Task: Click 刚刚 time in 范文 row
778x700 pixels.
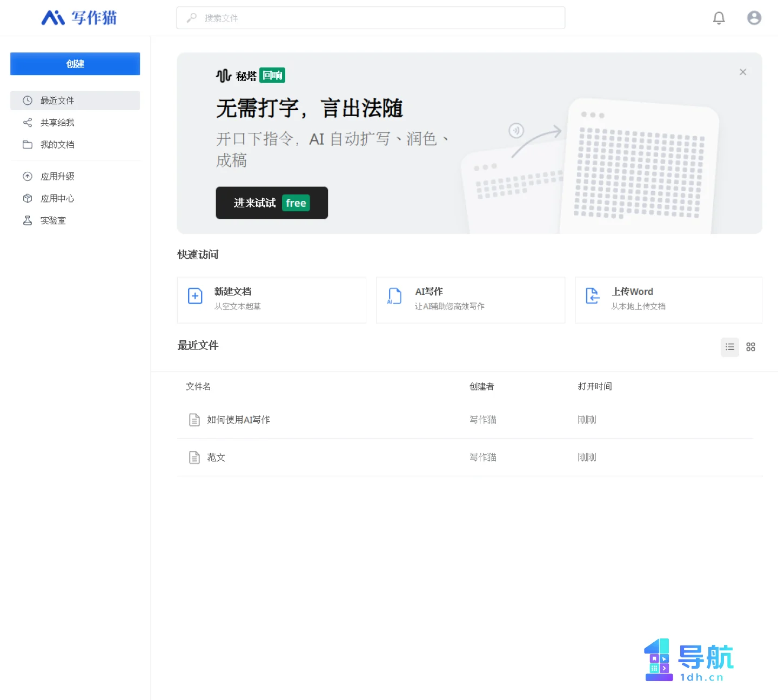Action: click(x=587, y=457)
